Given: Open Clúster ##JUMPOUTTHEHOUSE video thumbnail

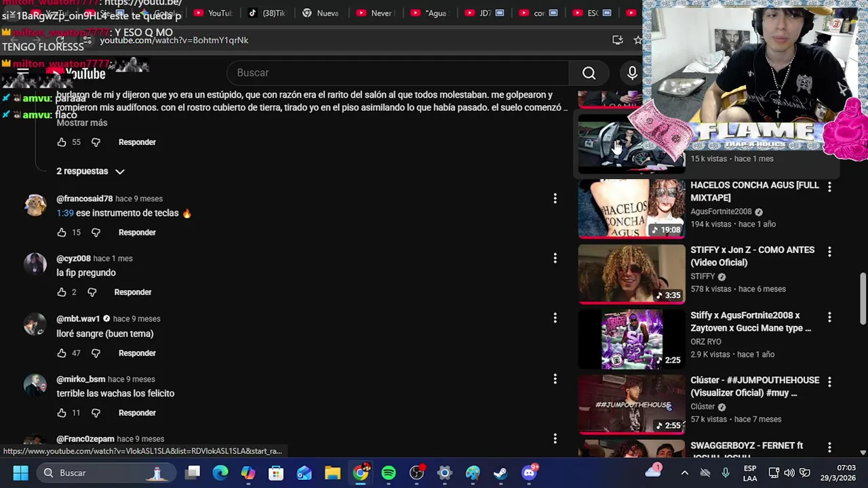Looking at the screenshot, I should pyautogui.click(x=631, y=405).
